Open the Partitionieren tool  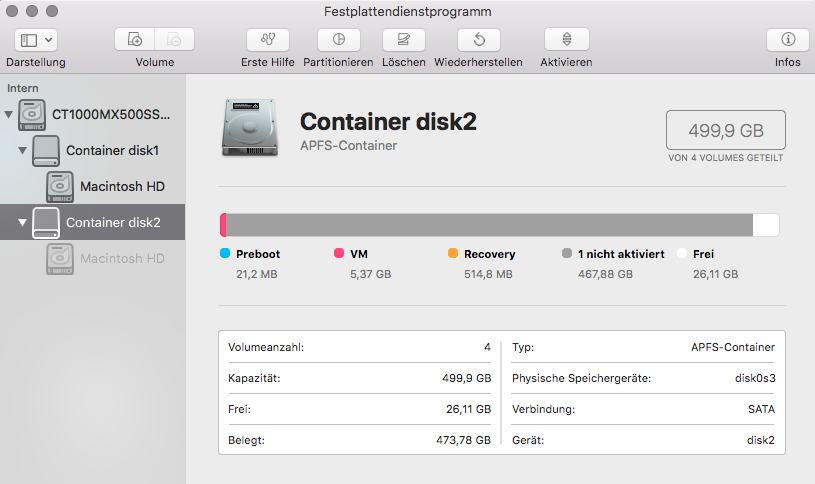[338, 40]
